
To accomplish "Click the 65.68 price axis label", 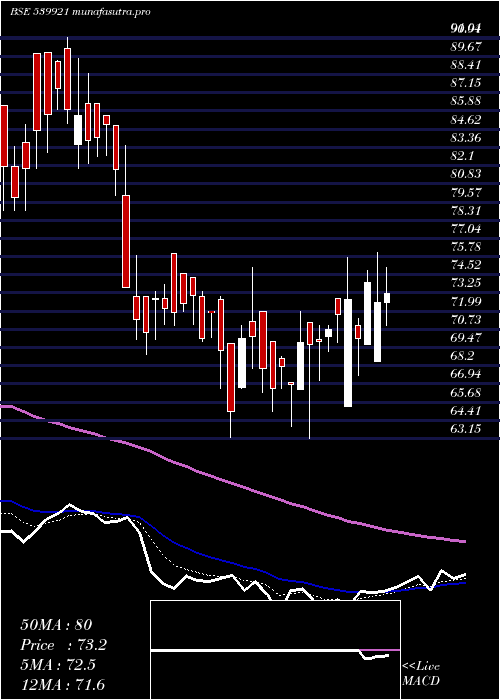I will (x=465, y=393).
